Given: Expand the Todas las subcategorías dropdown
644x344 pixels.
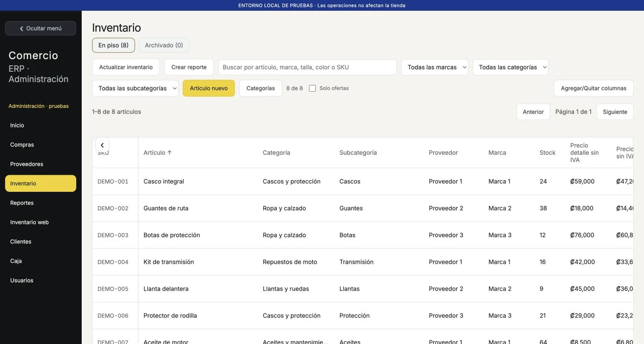Looking at the screenshot, I should [x=135, y=88].
